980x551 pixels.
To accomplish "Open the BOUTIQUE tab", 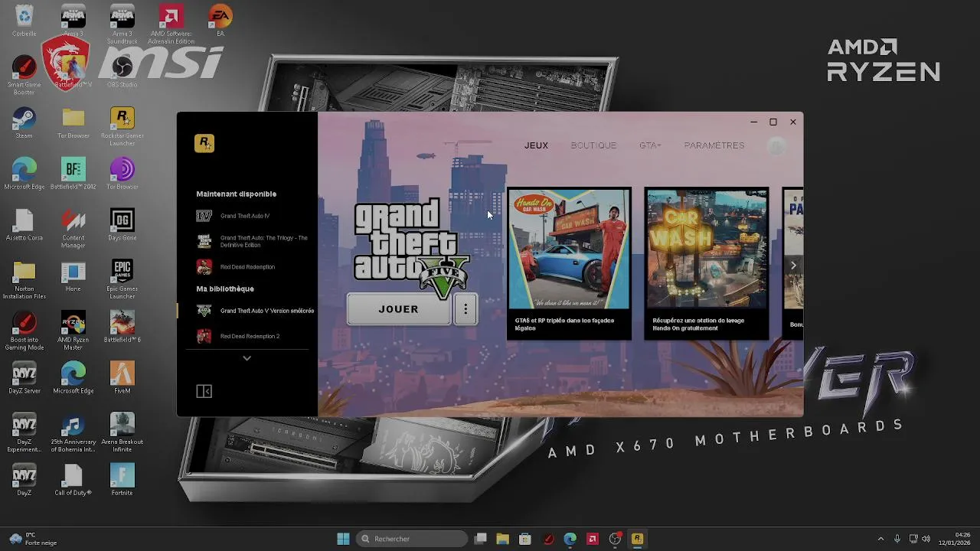I will [593, 145].
